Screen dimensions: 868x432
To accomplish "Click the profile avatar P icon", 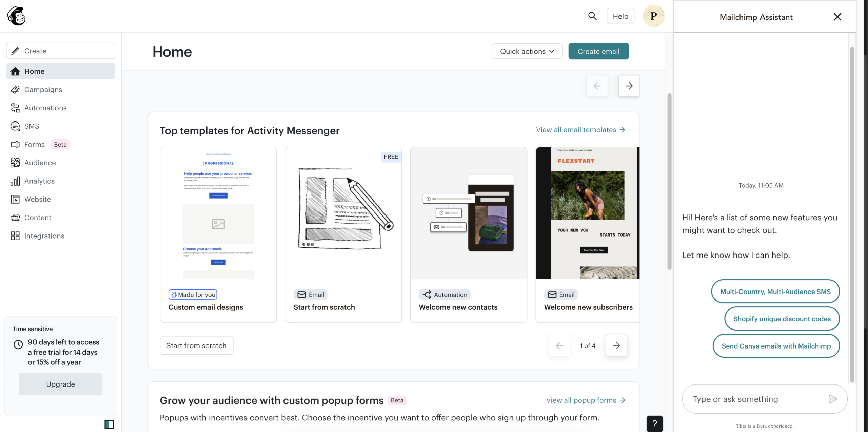I will click(653, 16).
